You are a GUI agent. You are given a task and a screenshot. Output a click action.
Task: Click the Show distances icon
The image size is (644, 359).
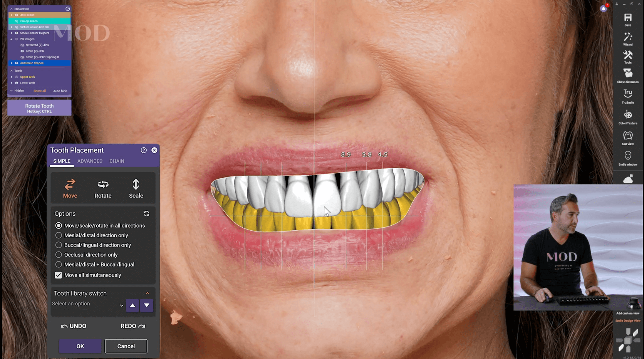pyautogui.click(x=628, y=74)
